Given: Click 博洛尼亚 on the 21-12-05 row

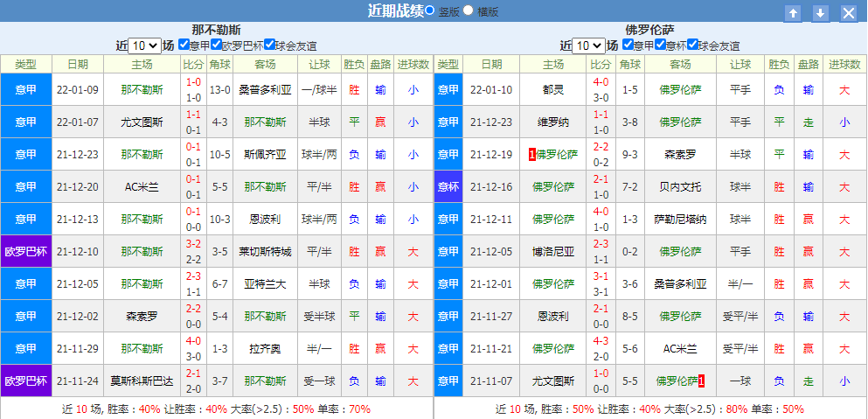Looking at the screenshot, I should click(552, 252).
